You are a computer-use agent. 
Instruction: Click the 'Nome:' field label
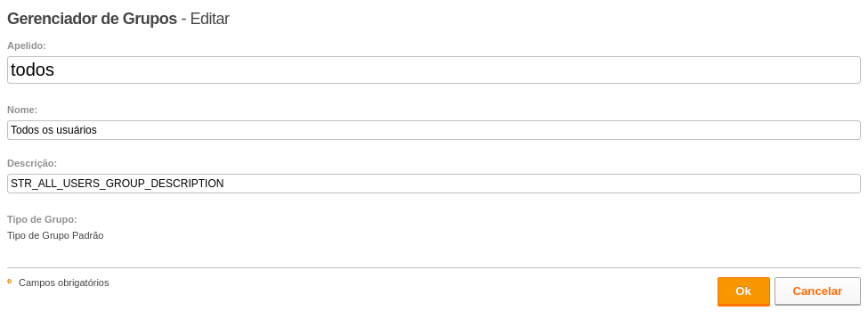[22, 110]
